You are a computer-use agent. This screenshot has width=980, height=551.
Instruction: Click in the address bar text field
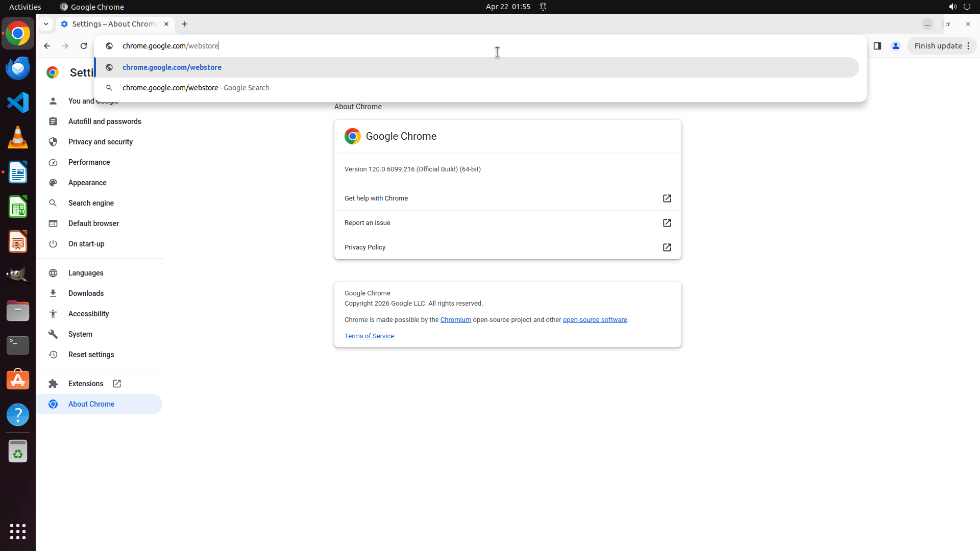[357, 46]
